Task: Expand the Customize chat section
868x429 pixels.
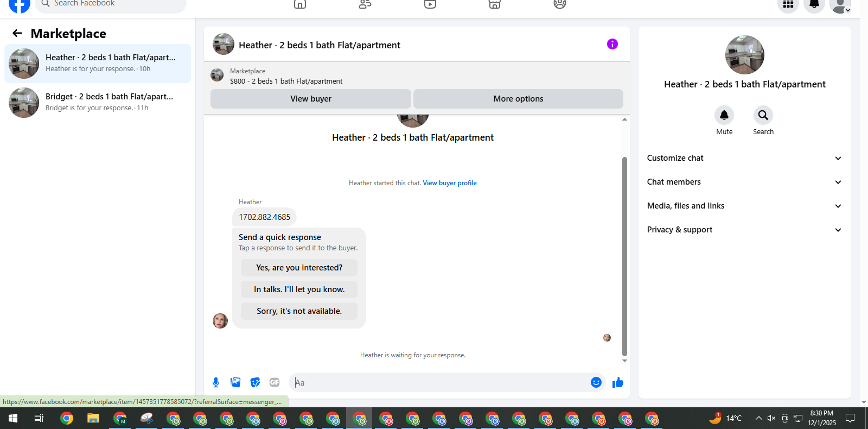Action: tap(745, 158)
